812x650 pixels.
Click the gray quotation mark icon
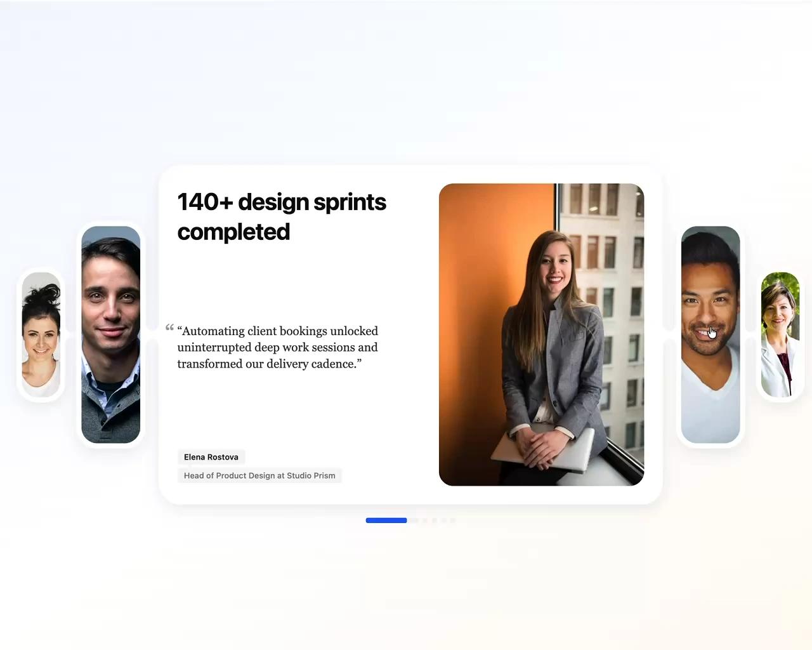[169, 328]
